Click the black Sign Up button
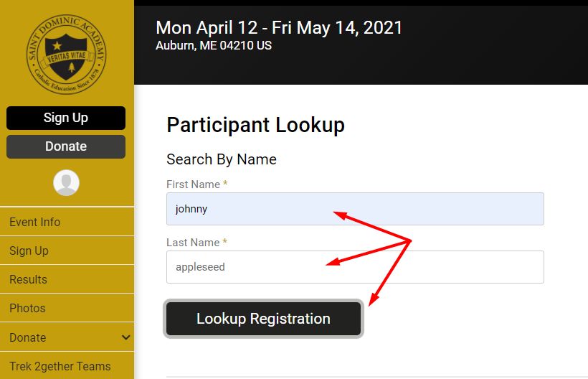Image resolution: width=588 pixels, height=379 pixels. coord(66,118)
